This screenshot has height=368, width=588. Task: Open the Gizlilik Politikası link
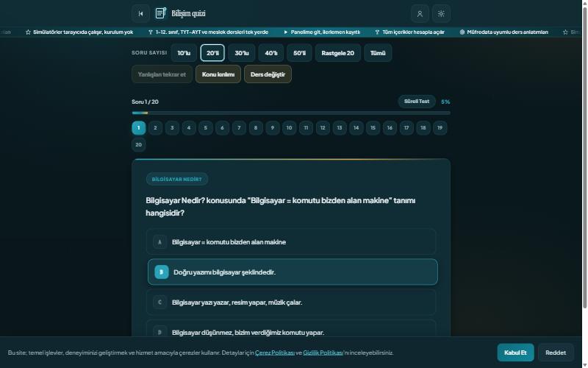(x=323, y=353)
